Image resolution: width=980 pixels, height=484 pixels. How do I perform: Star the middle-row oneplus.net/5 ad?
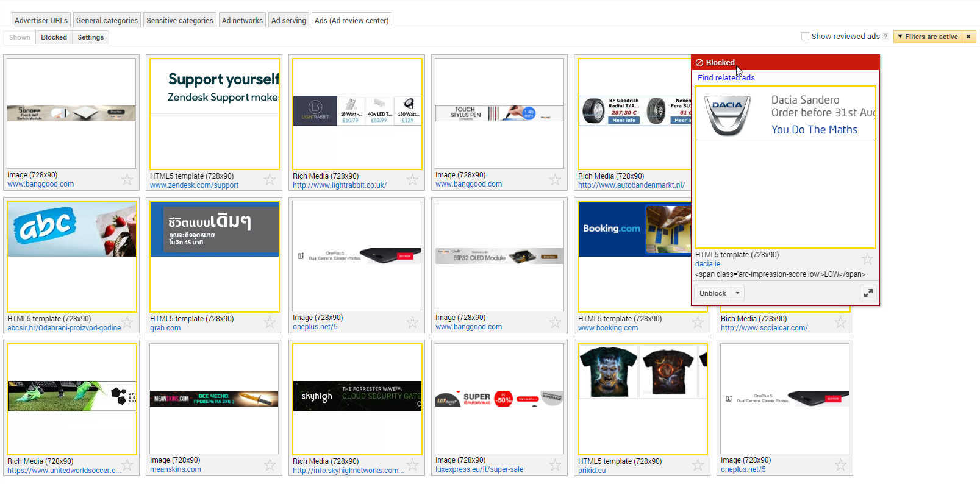(x=412, y=322)
